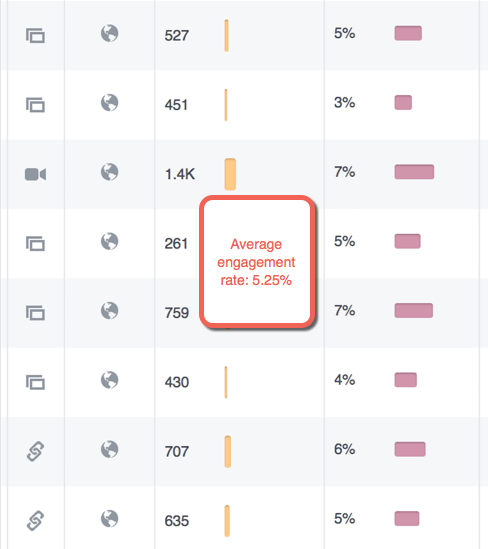Screen dimensions: 488x549
Task: Click the reach value 261
Action: [176, 244]
